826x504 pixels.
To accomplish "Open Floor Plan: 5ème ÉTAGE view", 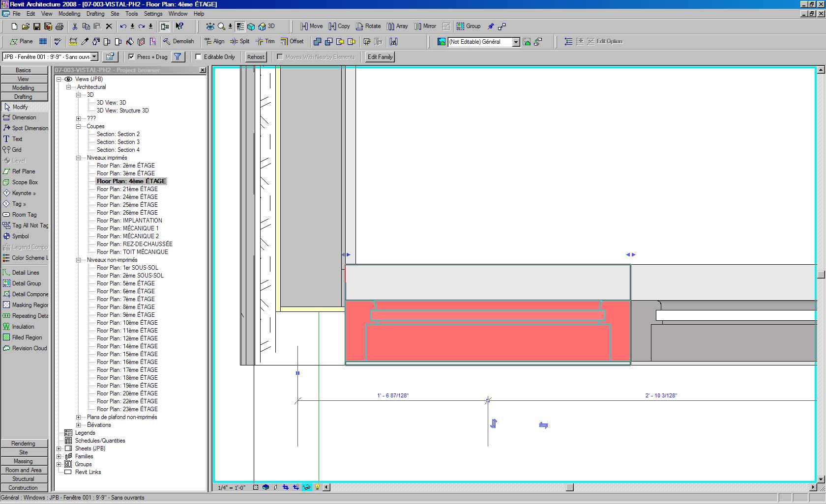I will pyautogui.click(x=125, y=283).
